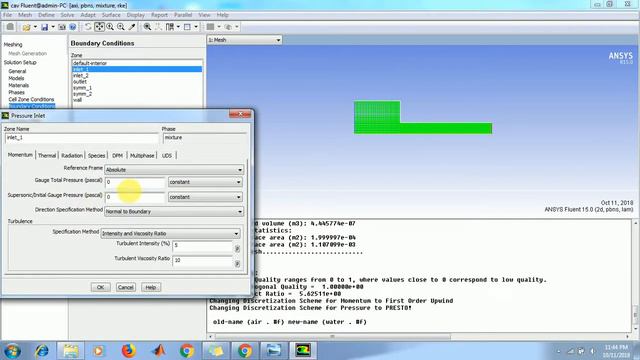
Task: Select the probe eyedropper tool
Action: click(x=132, y=27)
